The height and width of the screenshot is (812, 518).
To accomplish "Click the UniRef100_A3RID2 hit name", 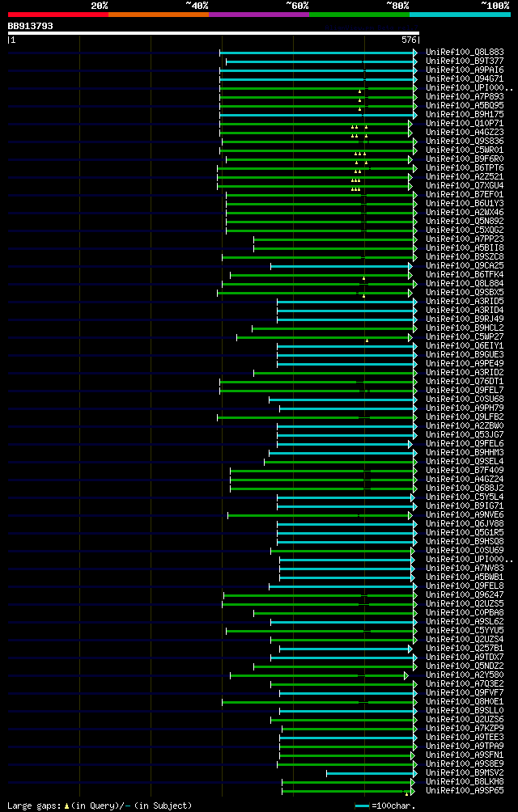I will [465, 372].
